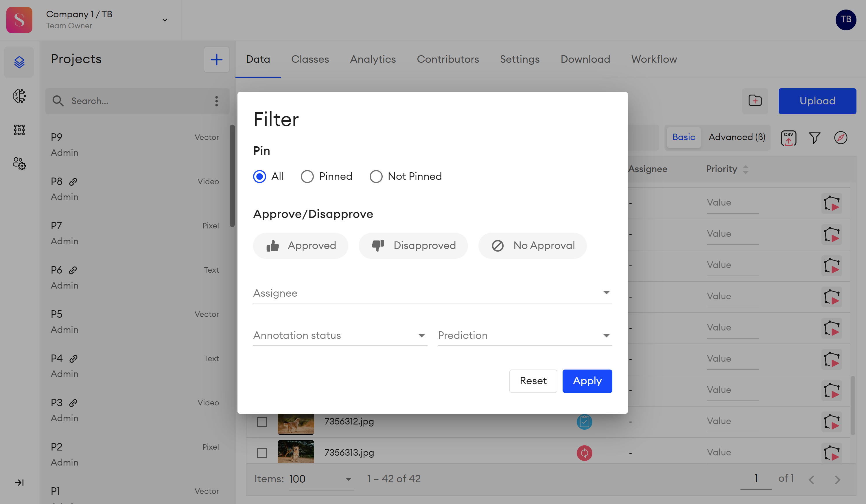Expand the Company 1 / TB team switcher
The height and width of the screenshot is (504, 866).
(x=165, y=20)
